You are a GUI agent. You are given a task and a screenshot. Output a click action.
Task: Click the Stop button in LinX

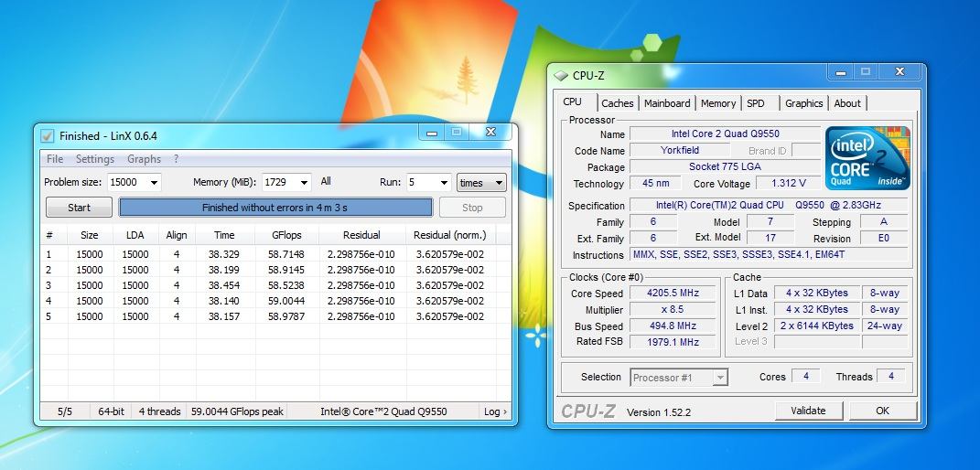[472, 208]
